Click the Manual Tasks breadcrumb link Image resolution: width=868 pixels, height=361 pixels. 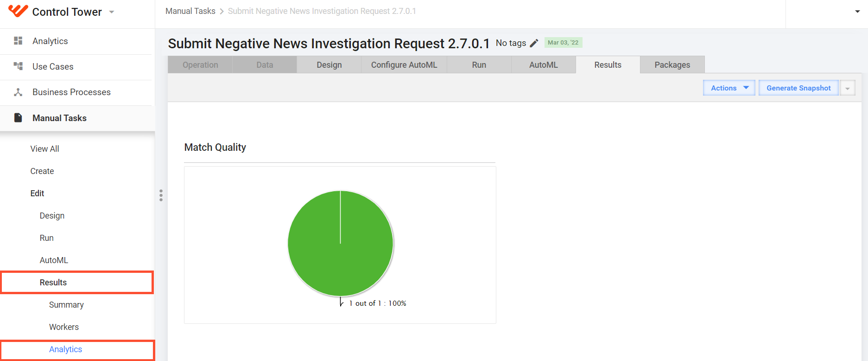point(190,11)
